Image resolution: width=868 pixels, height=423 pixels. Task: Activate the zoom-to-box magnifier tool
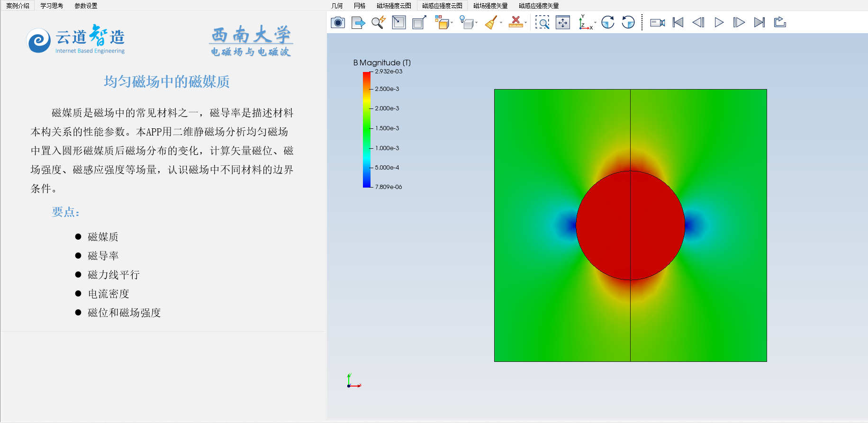click(x=542, y=22)
